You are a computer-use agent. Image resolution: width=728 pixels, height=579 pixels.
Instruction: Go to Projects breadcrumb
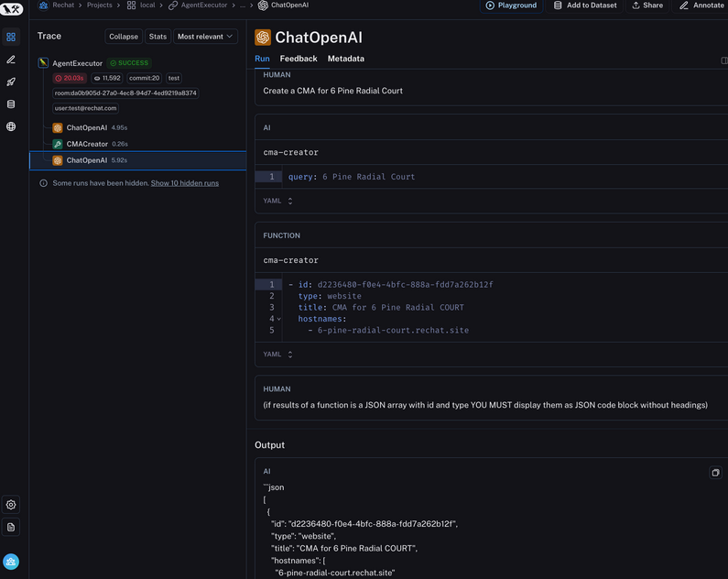tap(100, 5)
